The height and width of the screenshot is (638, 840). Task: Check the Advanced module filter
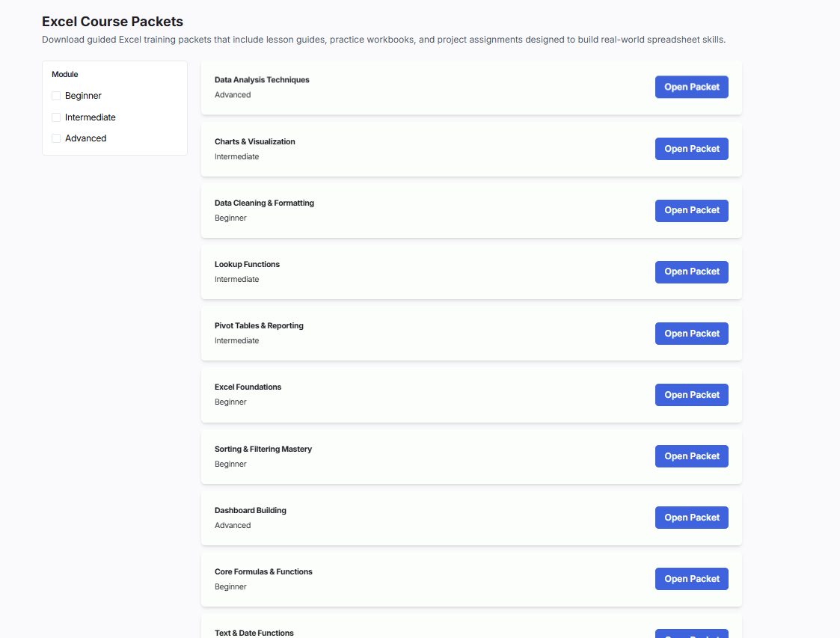56,138
